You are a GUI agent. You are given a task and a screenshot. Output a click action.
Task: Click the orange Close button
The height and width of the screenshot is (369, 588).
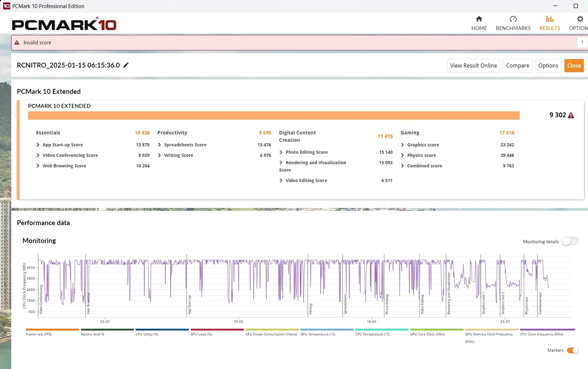(x=574, y=65)
